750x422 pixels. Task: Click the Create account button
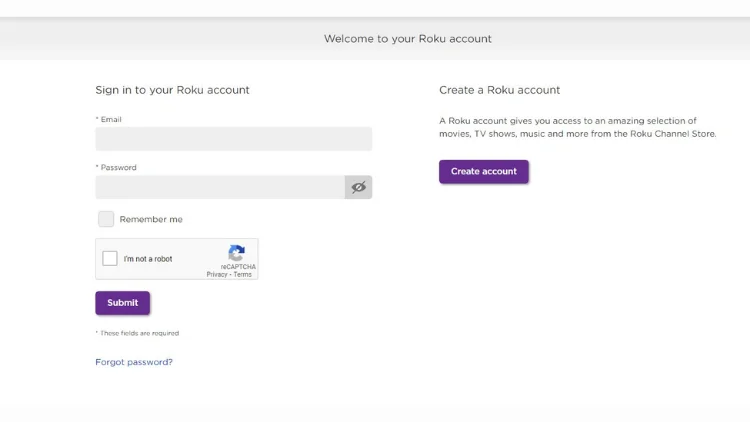point(483,172)
